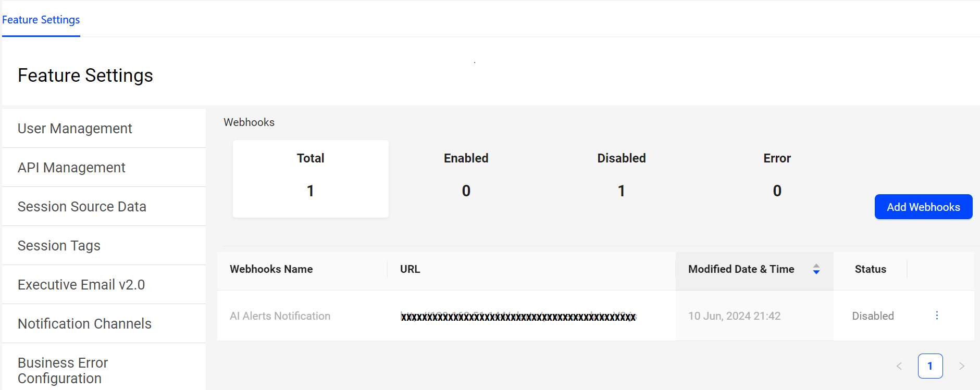Image resolution: width=980 pixels, height=390 pixels.
Task: Go to next page arrow
Action: pyautogui.click(x=961, y=366)
